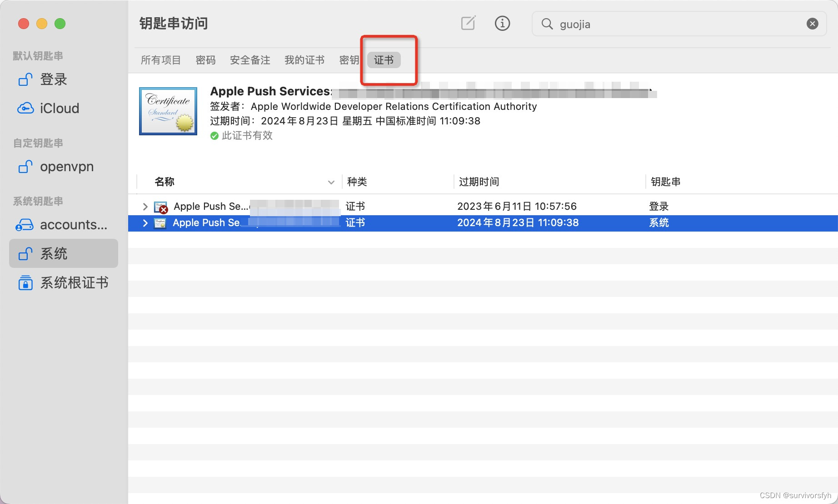Switch to 密钥 tab
The height and width of the screenshot is (504, 838).
point(349,60)
